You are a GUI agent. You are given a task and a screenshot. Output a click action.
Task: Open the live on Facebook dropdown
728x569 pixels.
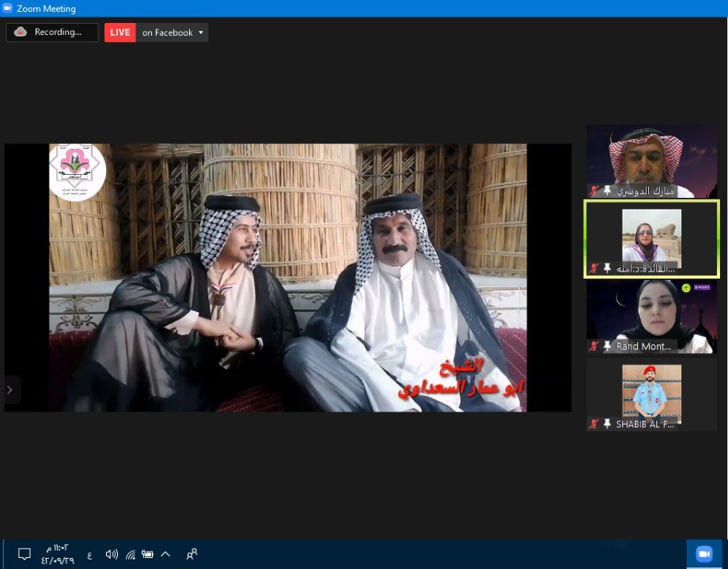click(173, 32)
